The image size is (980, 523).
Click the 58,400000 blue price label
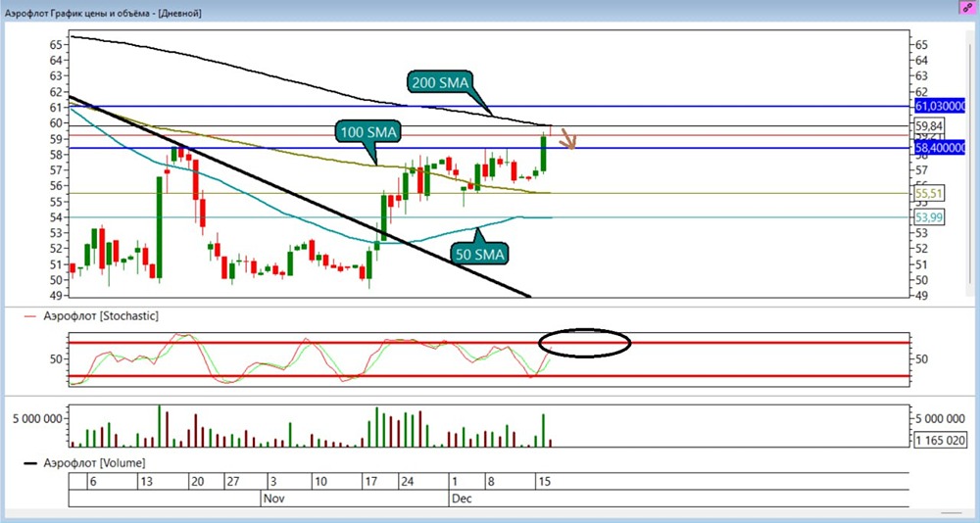tap(941, 148)
